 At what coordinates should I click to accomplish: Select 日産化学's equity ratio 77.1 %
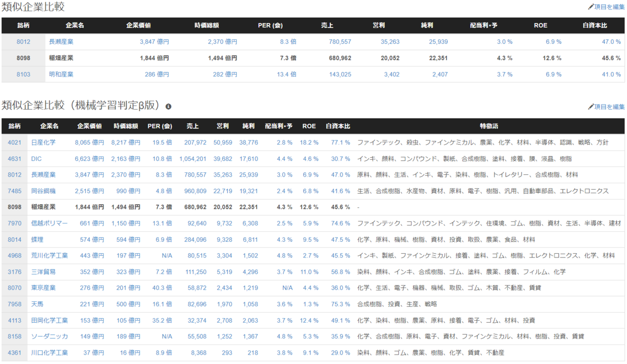[x=341, y=142]
